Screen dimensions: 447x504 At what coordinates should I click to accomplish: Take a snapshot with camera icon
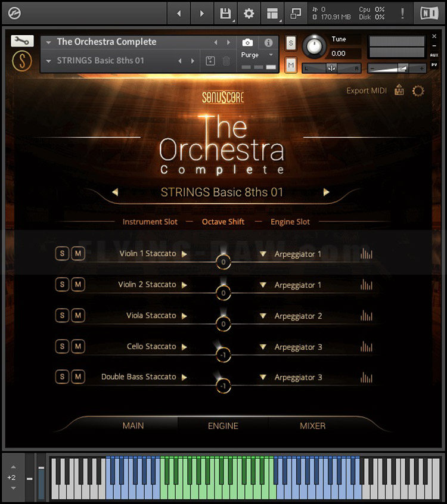(x=247, y=42)
